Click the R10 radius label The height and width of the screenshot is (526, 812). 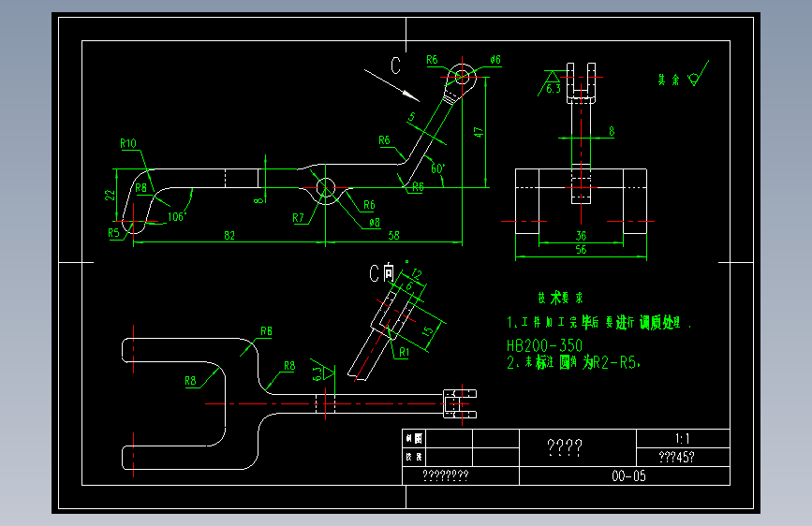point(128,143)
